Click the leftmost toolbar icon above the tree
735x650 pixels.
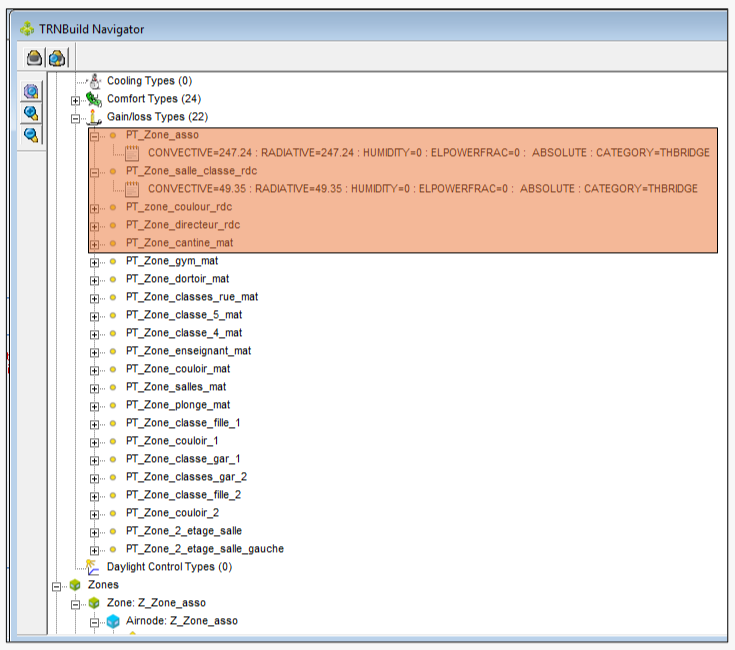point(35,58)
